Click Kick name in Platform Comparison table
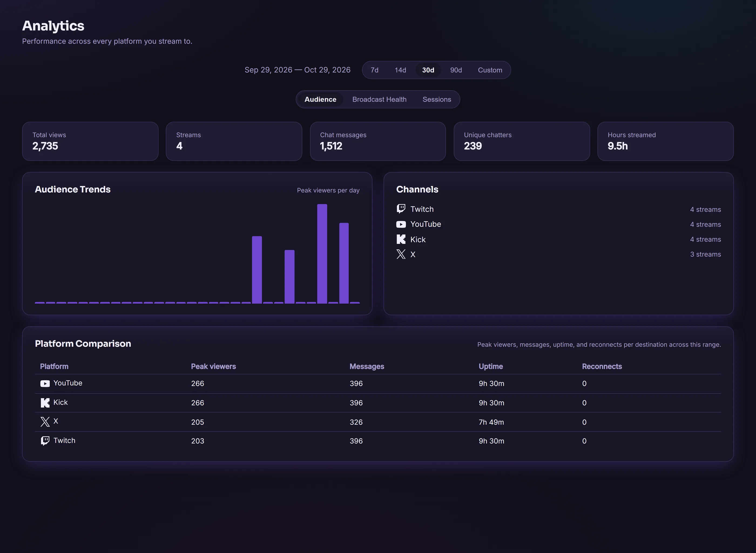Viewport: 756px width, 553px height. tap(60, 402)
